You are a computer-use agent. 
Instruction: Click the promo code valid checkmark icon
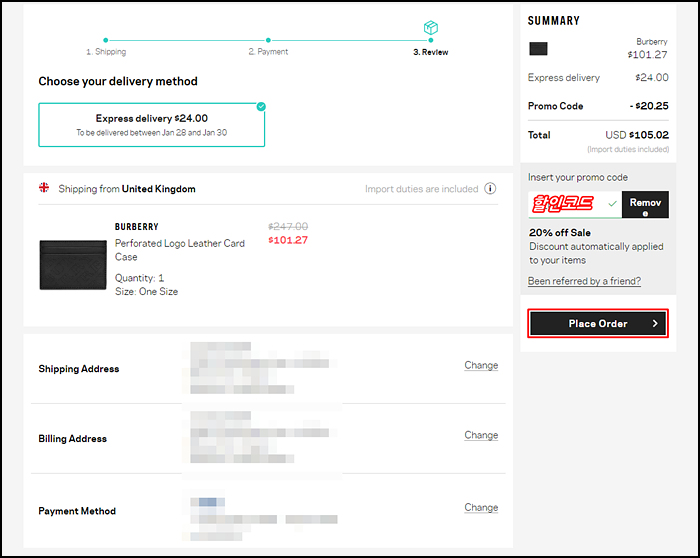[x=612, y=204]
